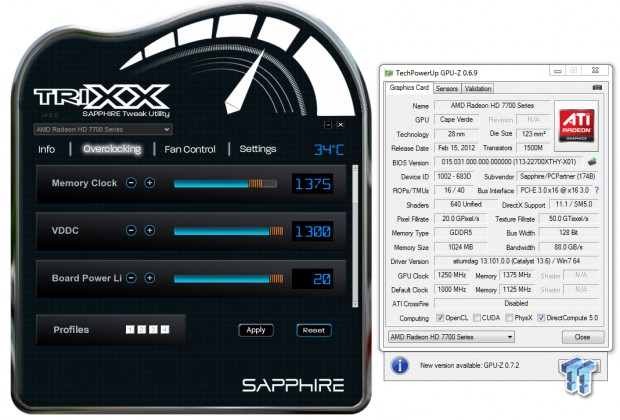
Task: Click the GPU-Z Name field
Action: pos(492,106)
